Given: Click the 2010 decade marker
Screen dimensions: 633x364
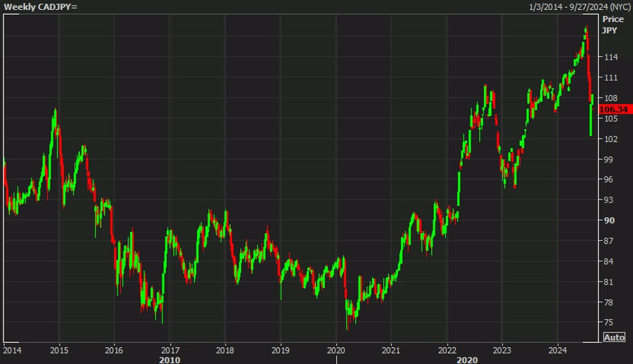Looking at the screenshot, I should click(x=170, y=360).
